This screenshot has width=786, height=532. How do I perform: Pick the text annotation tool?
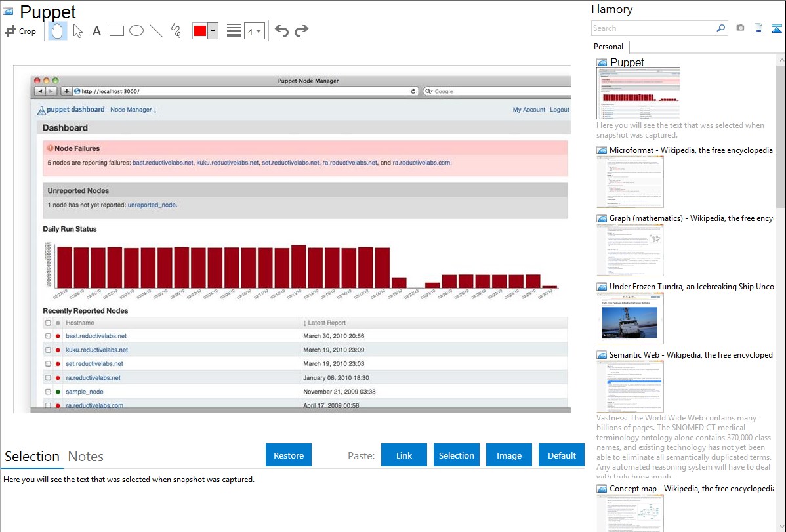(96, 31)
